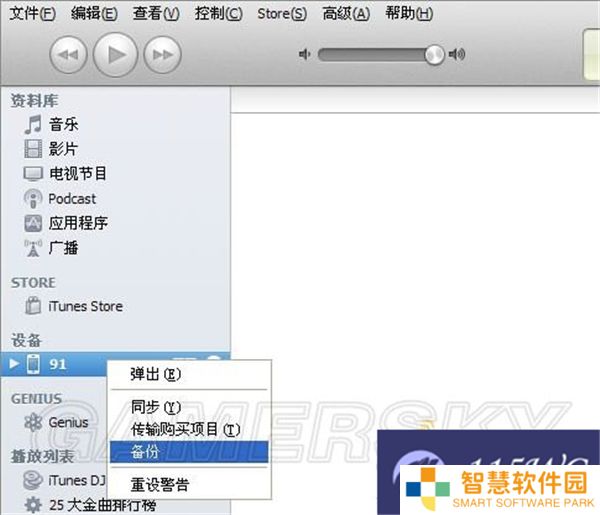
Task: Click the 播放列表 section header
Action: pos(42,456)
